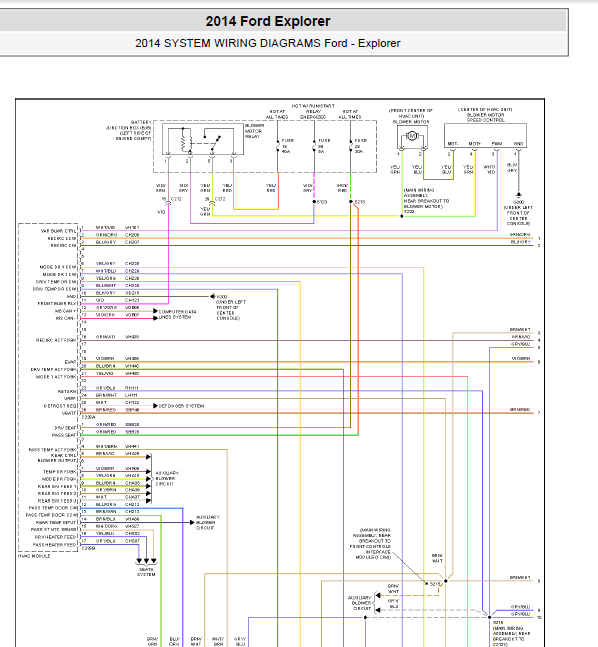This screenshot has width=598, height=647.
Task: Click the 'MS CAN +' pin label
Action: tap(66, 311)
